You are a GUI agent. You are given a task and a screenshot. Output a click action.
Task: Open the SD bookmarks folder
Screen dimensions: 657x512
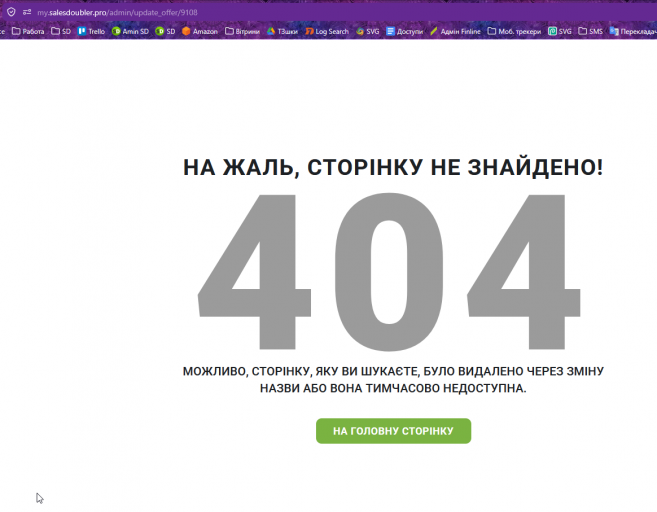tap(61, 31)
